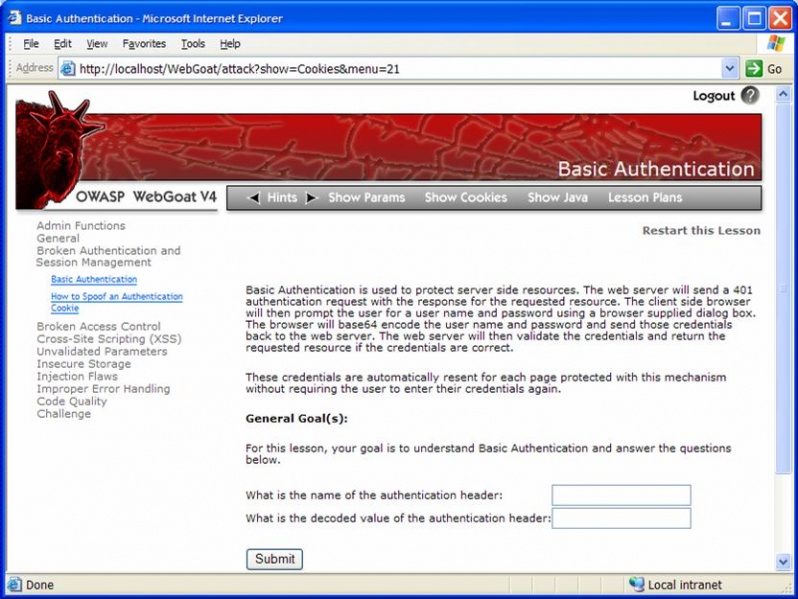Screen dimensions: 798x599
Task: Expand the Admin Functions category
Action: (81, 225)
